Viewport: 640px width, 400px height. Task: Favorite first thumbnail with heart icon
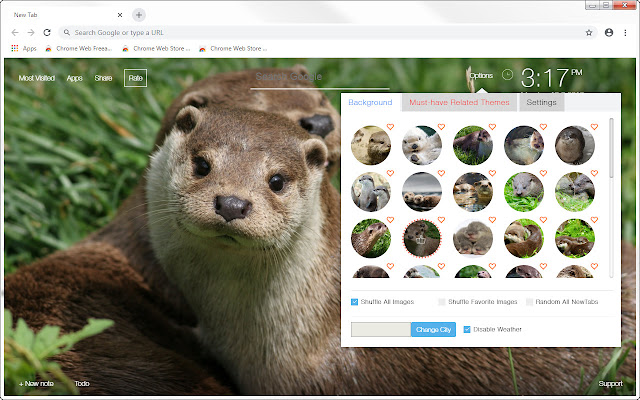(x=390, y=127)
